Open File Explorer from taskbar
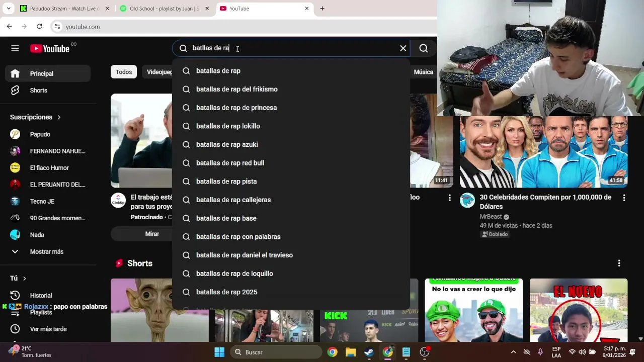 [x=351, y=352]
